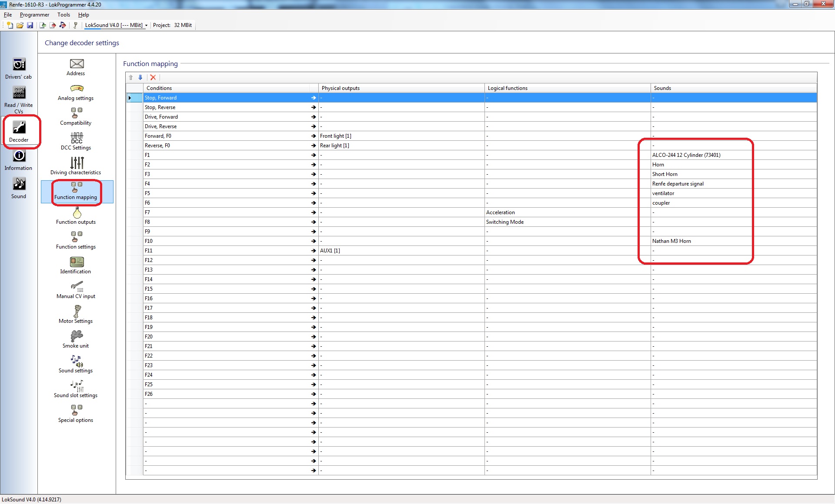This screenshot has height=504, width=835.
Task: Open the Sound settings page
Action: coord(76,365)
